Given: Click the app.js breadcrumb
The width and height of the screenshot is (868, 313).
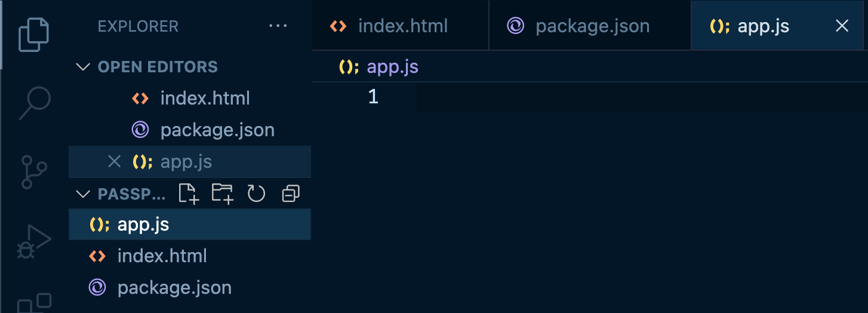Looking at the screenshot, I should [x=393, y=66].
